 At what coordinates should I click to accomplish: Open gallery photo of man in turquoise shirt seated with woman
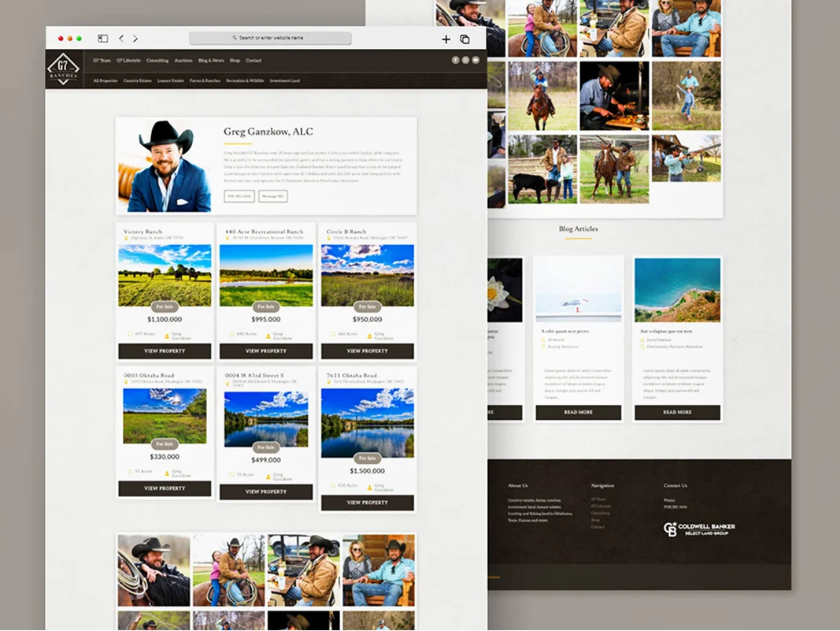[379, 570]
